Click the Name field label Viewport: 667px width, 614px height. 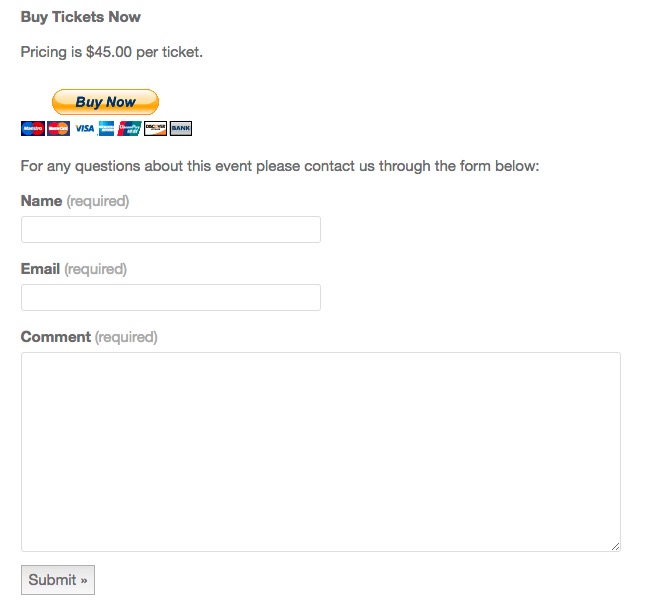tap(41, 201)
